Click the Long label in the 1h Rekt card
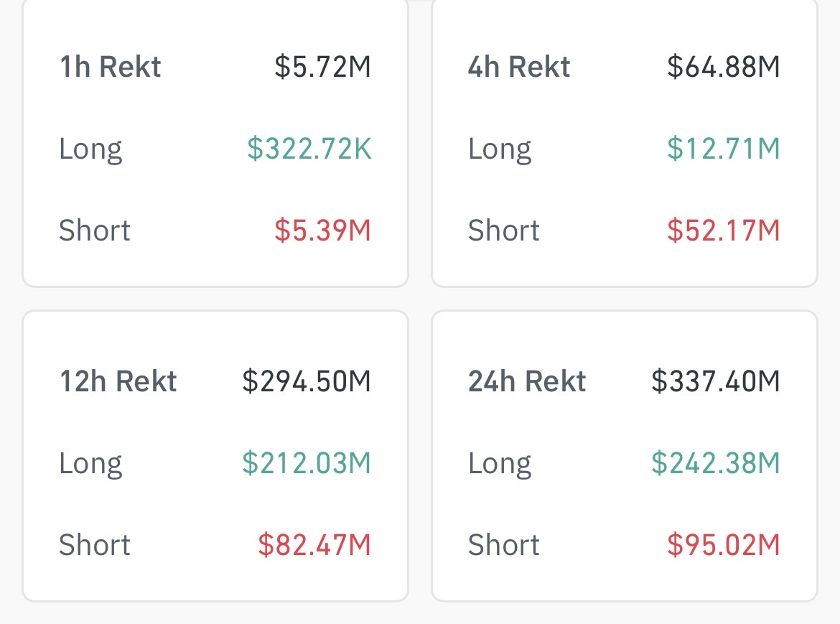The image size is (840, 624). coord(90,149)
